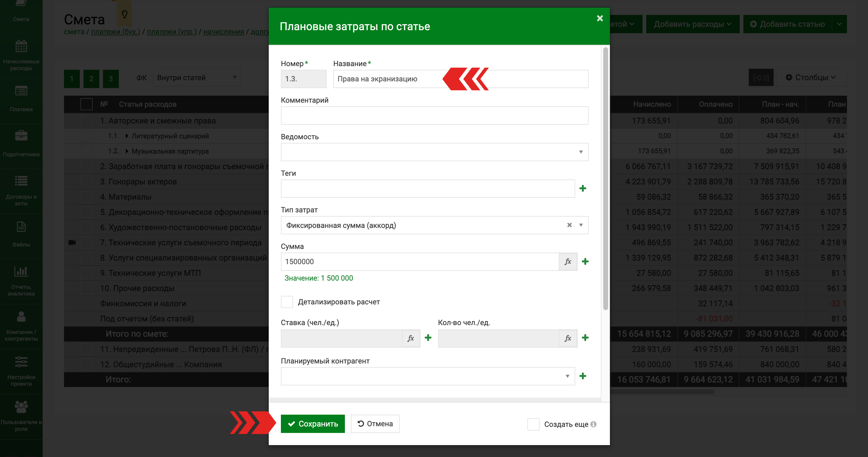868x457 pixels.
Task: Open Подотчетники briefcase icon in sidebar
Action: click(x=21, y=136)
